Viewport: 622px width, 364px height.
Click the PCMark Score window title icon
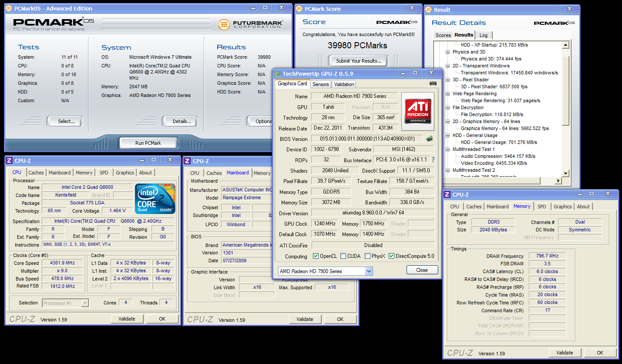[299, 9]
